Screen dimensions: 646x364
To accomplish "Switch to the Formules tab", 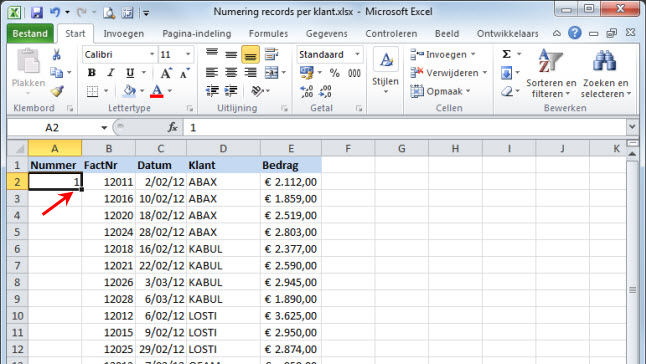I will [268, 33].
